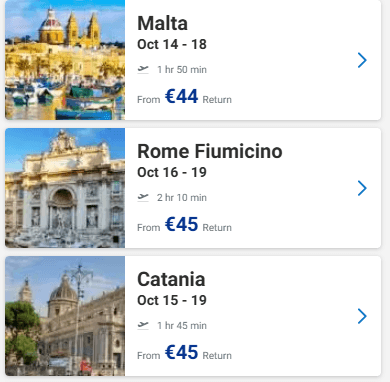Click the plane icon beside 1 hr 50 min

point(143,69)
